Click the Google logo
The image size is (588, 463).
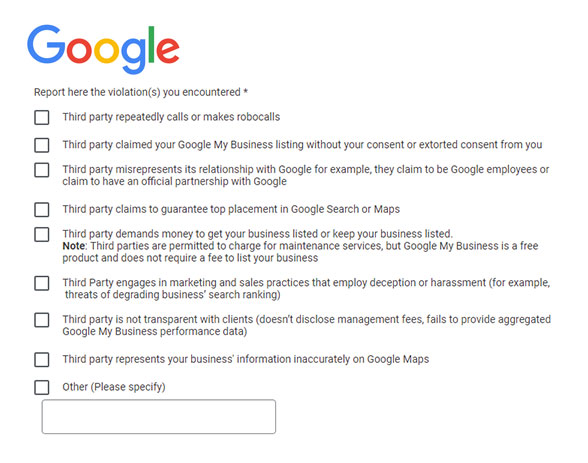click(103, 49)
